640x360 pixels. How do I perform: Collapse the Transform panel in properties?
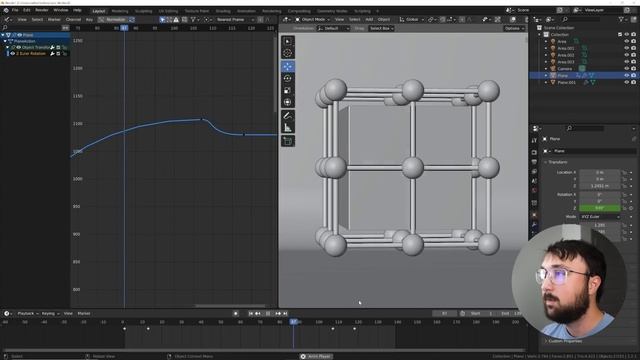[546, 162]
